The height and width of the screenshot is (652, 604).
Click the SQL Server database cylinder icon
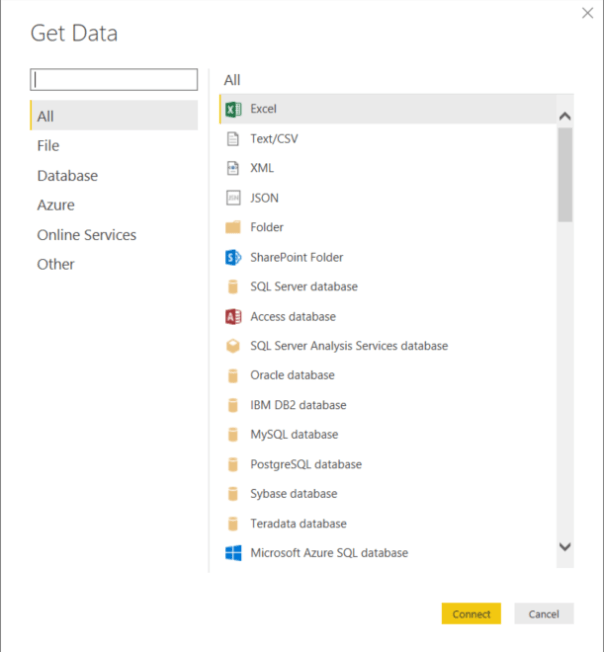tap(233, 287)
